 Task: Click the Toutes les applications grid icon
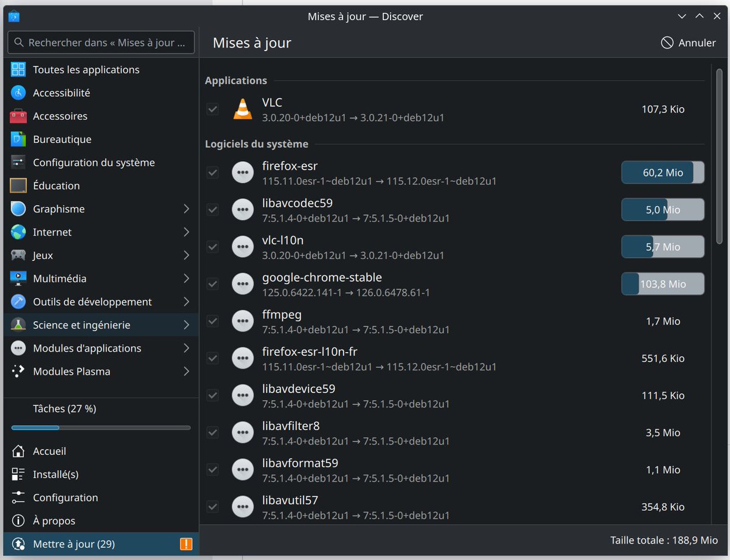18,69
